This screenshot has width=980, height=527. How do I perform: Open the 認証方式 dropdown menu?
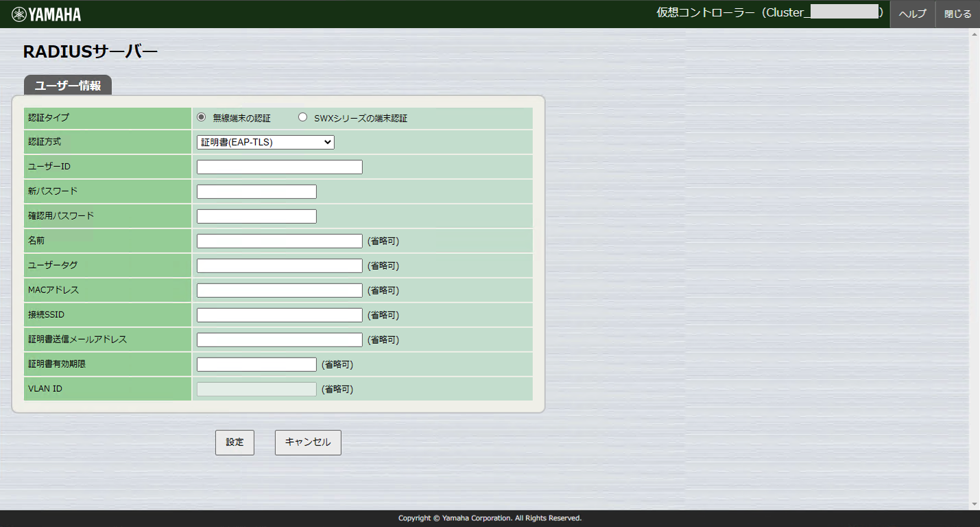(265, 141)
